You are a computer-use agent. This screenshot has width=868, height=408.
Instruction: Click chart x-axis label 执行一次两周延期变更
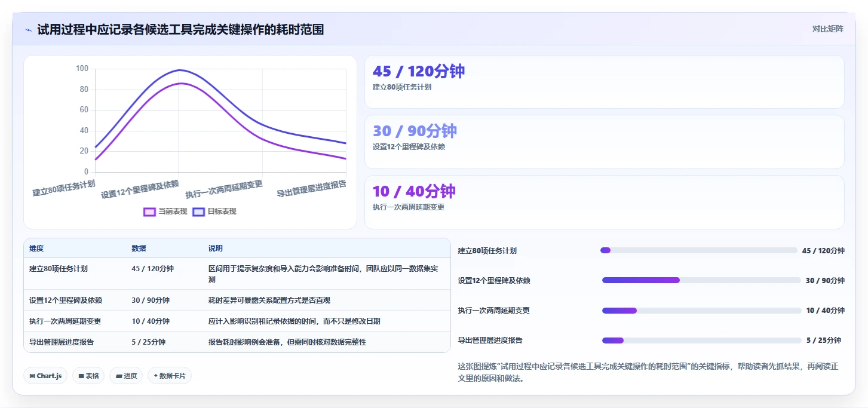223,189
